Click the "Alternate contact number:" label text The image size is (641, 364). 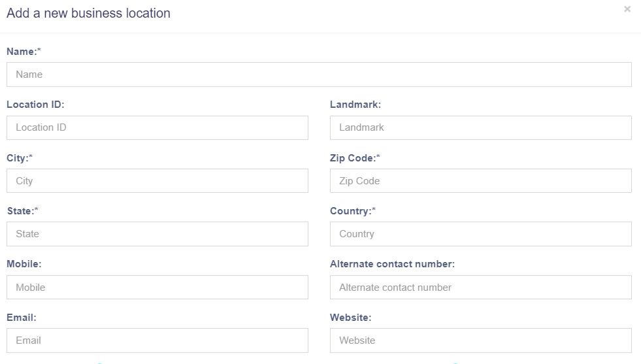tap(392, 264)
